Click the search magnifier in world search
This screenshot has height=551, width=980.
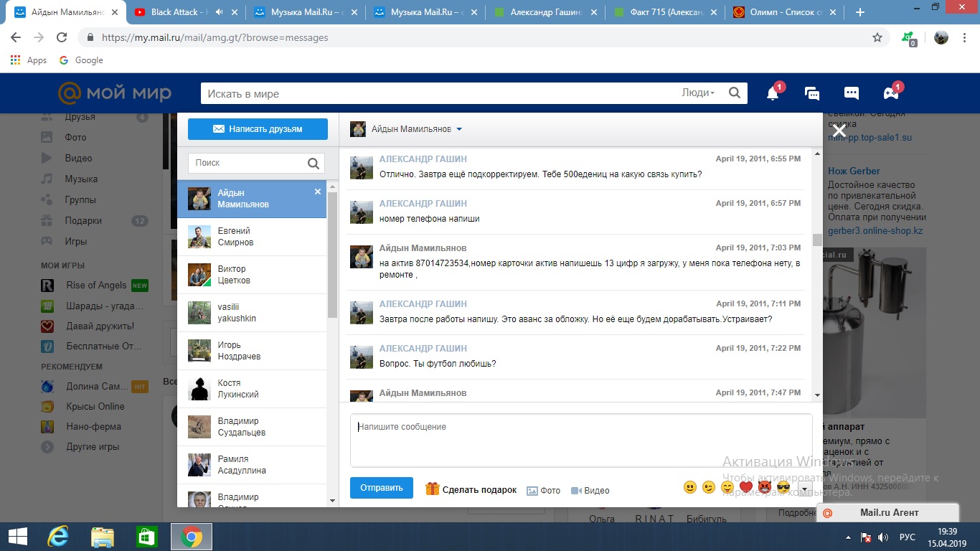[x=735, y=93]
